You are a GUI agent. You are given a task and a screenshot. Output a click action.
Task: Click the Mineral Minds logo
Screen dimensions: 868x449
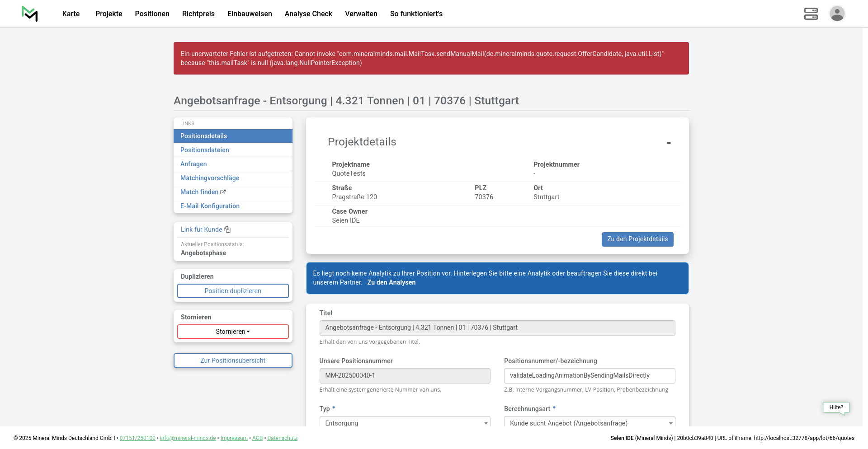pyautogui.click(x=30, y=14)
